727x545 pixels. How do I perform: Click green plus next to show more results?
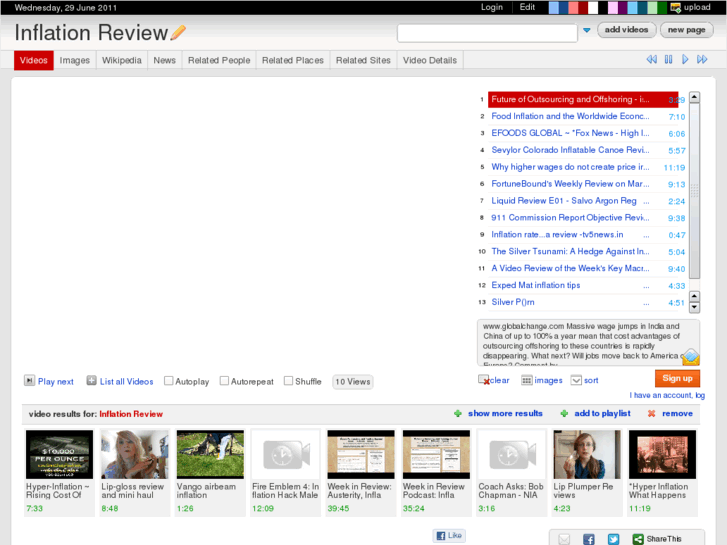(x=458, y=413)
